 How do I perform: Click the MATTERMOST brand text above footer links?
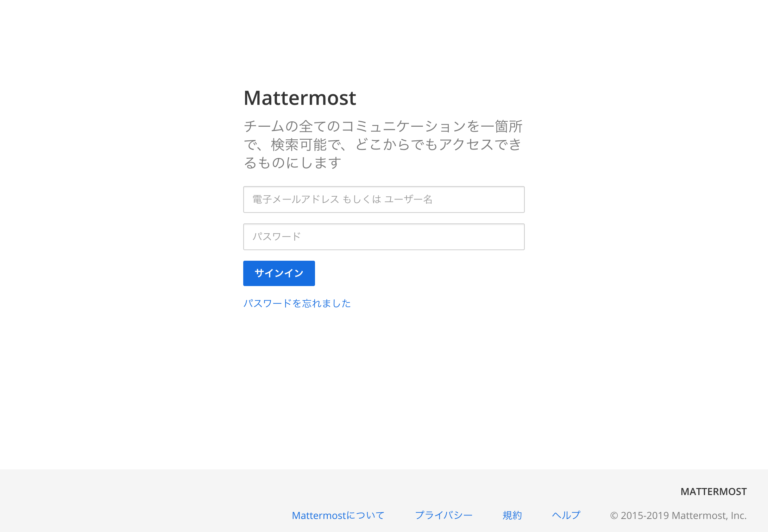tap(713, 491)
